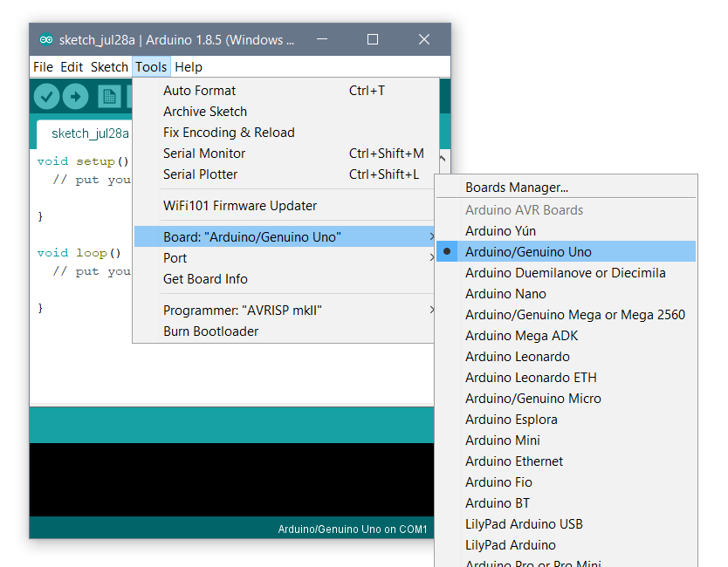Open WiFi101 Firmware Updater
This screenshot has height=567, width=728.
[240, 206]
